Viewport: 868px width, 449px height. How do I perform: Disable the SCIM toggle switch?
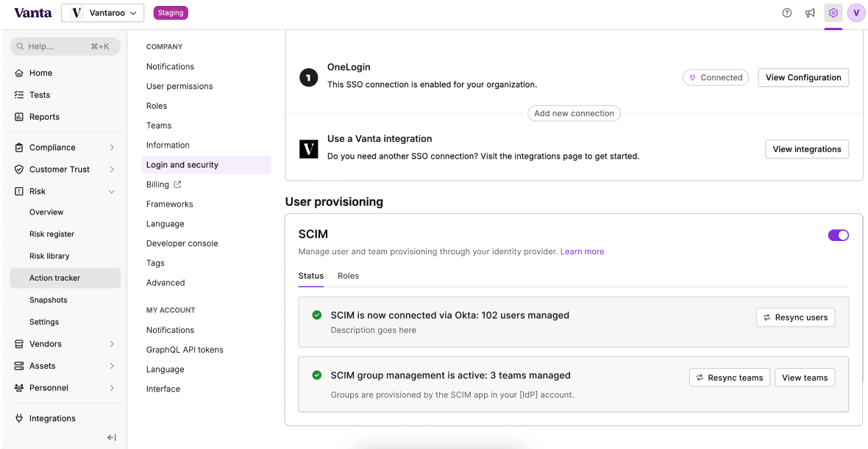coord(838,235)
